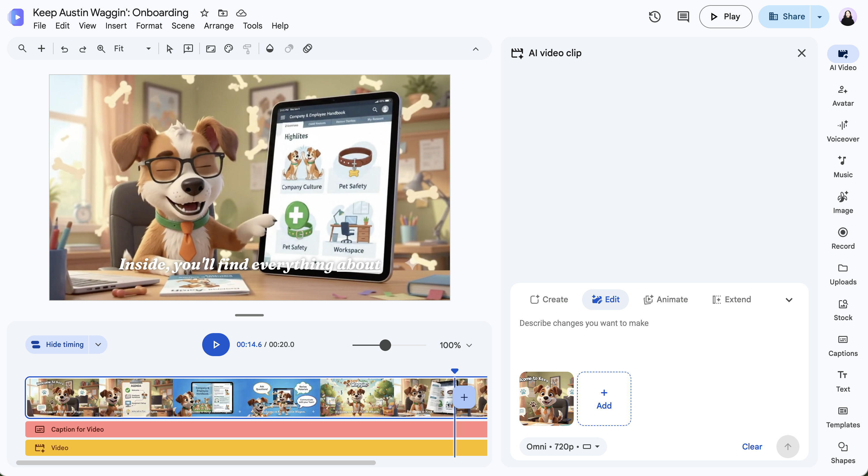
Task: Open the Omni 720p settings dropdown
Action: coord(563,447)
